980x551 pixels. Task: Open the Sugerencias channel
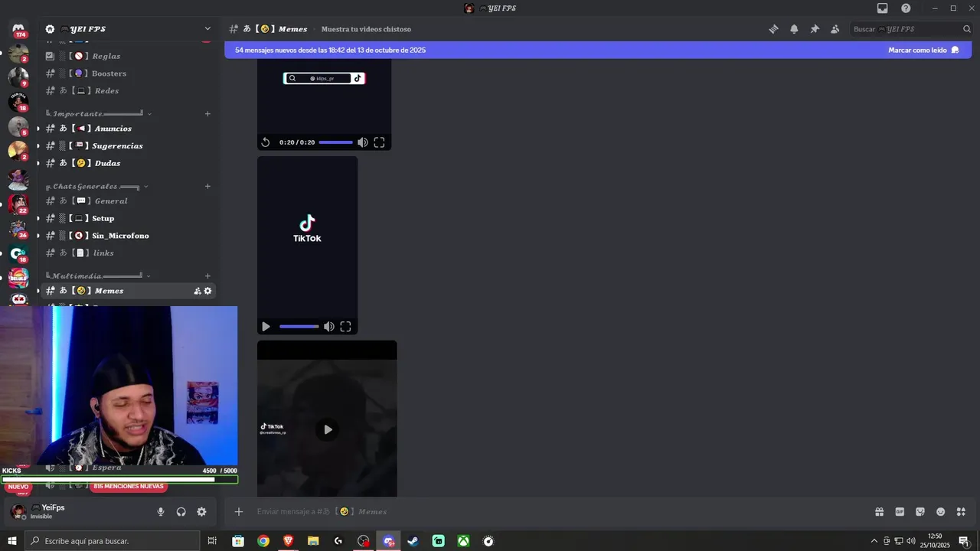click(x=129, y=145)
